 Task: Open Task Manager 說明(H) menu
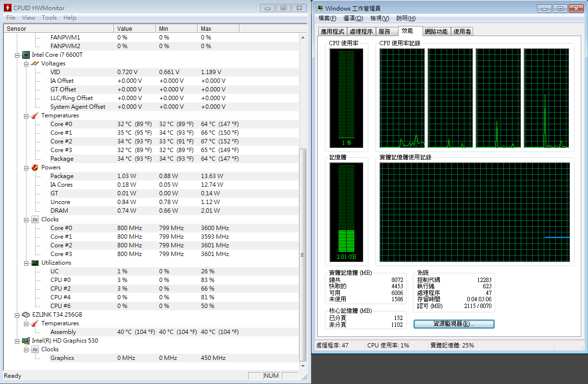tap(406, 18)
